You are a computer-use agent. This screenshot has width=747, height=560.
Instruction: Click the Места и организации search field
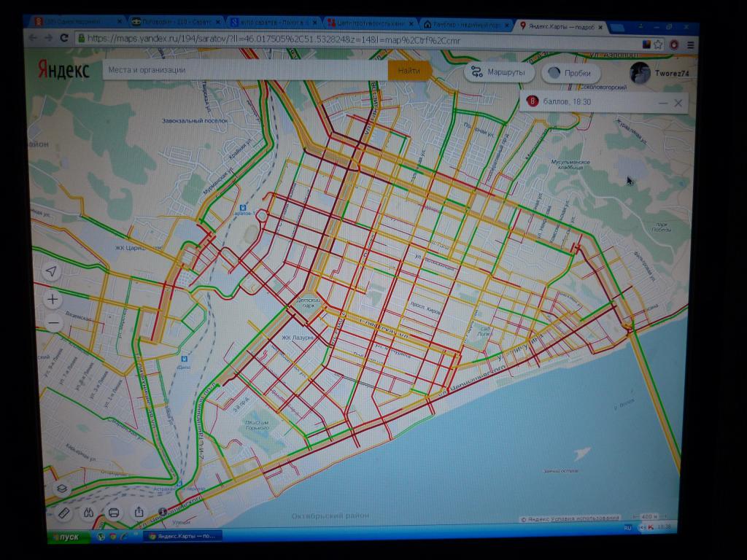[245, 70]
